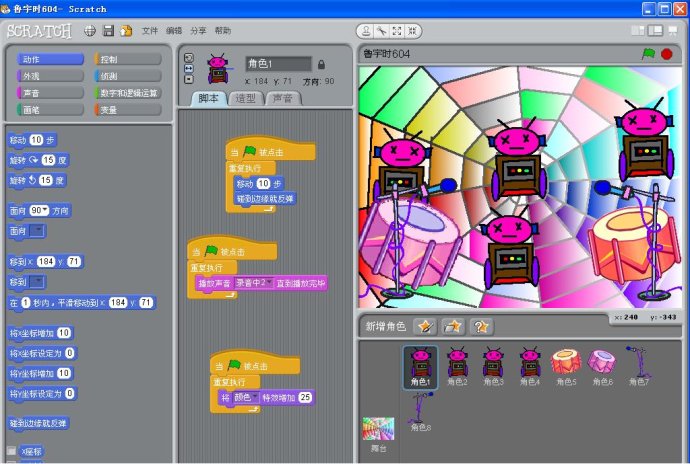Select the 舞台 stage thumbnail
690x464 pixels.
coord(378,431)
